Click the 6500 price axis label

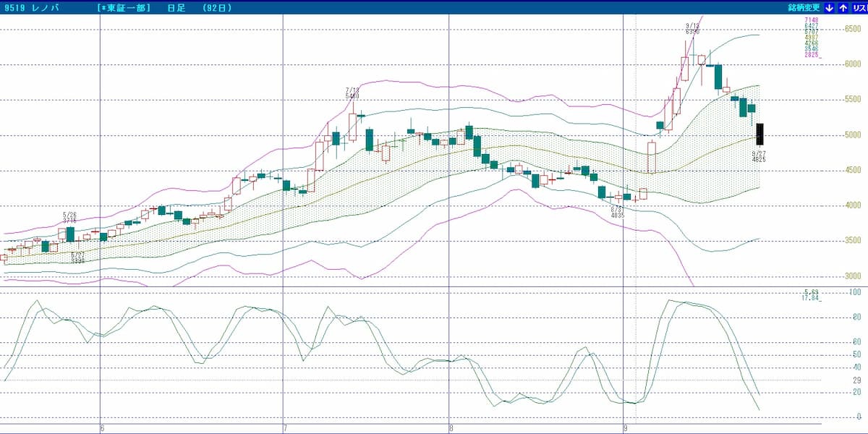coord(854,29)
